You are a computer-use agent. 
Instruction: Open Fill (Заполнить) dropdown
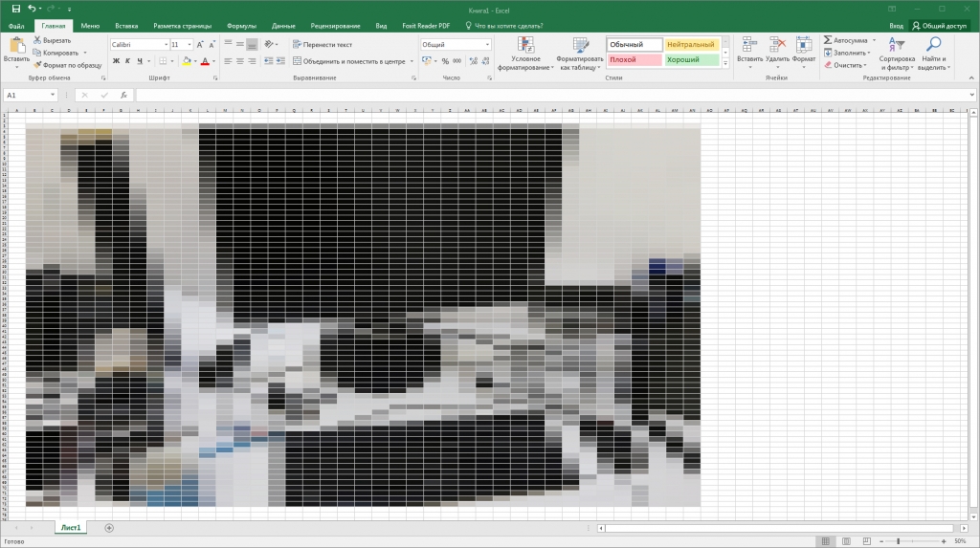click(x=846, y=53)
